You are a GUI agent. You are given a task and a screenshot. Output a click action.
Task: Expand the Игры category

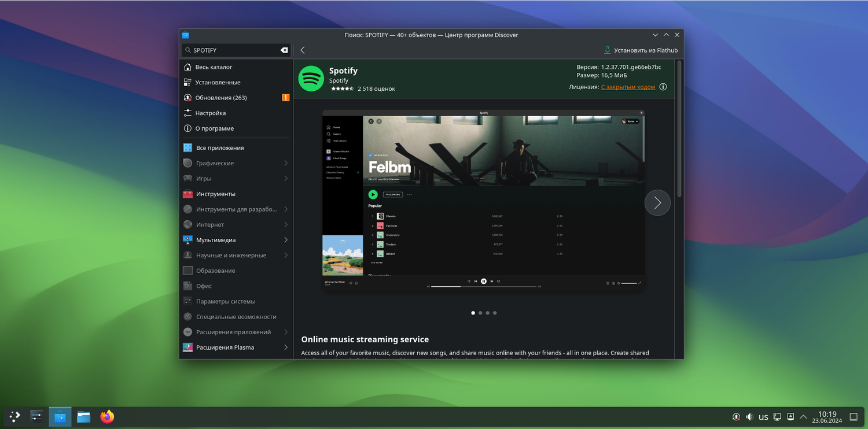(286, 179)
